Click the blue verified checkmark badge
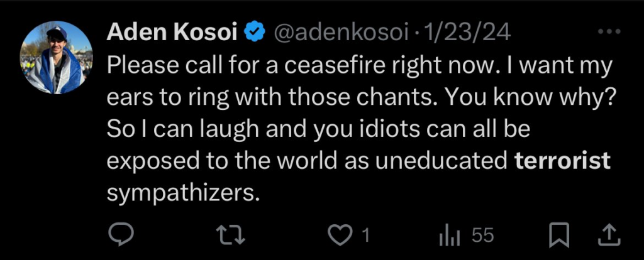This screenshot has height=260, width=644. tap(255, 33)
